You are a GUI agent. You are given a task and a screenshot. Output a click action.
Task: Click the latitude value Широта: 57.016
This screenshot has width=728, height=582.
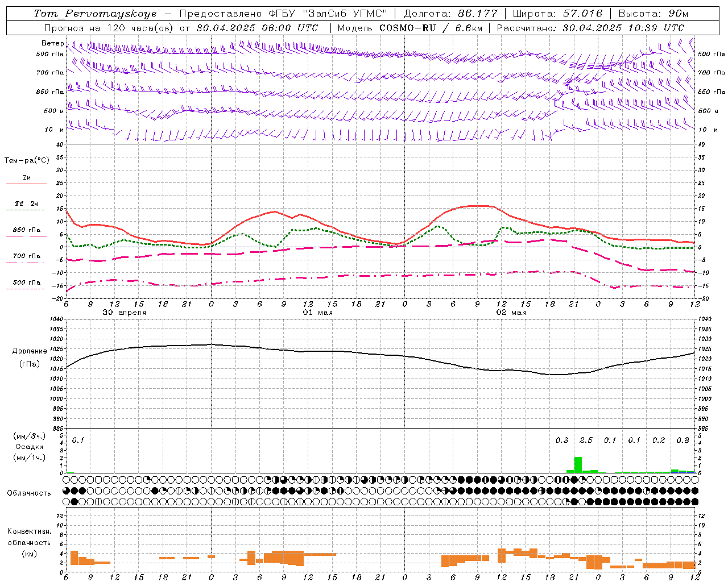pyautogui.click(x=557, y=14)
